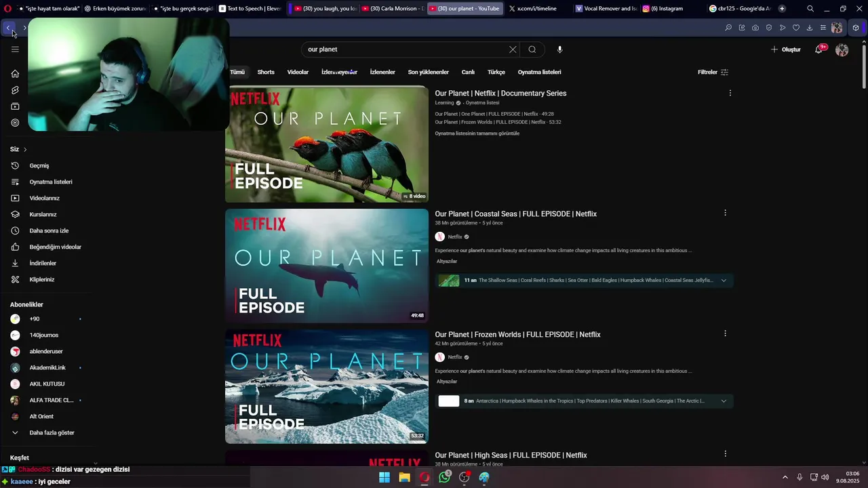Click the taskbar volume icon
Image resolution: width=868 pixels, height=488 pixels.
pos(825,477)
